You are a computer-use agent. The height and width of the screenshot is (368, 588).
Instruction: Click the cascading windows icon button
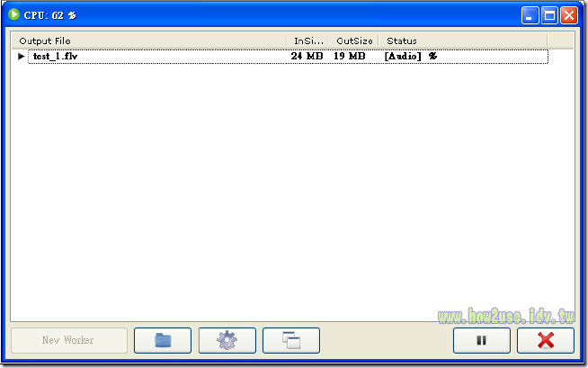(291, 340)
